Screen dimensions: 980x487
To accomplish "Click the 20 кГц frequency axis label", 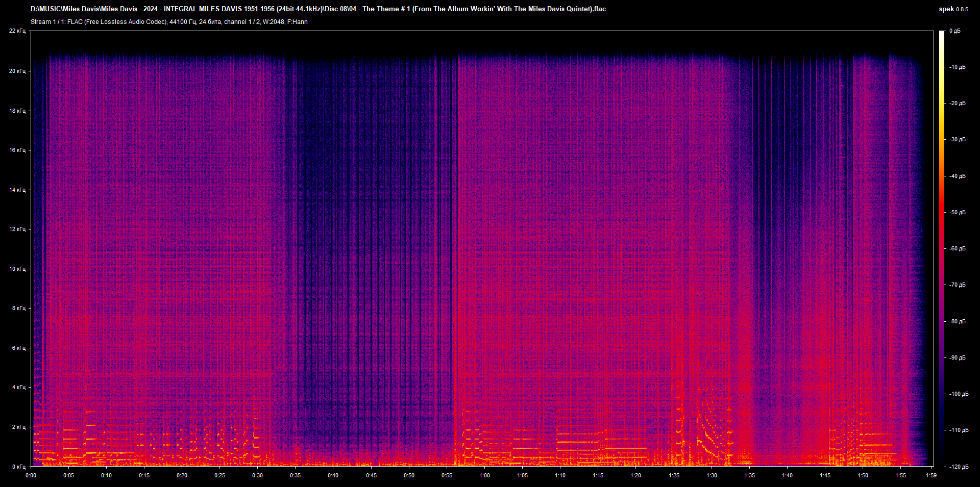I will pos(17,71).
